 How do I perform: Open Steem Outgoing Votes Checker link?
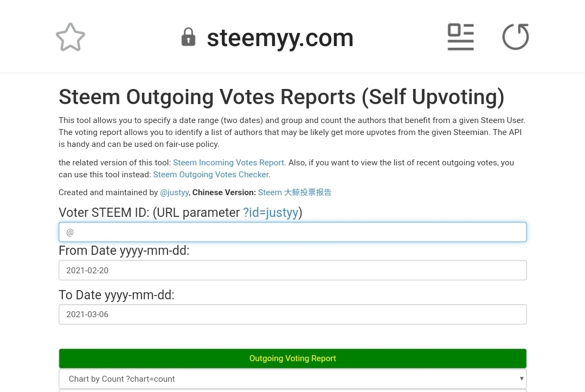pyautogui.click(x=211, y=175)
